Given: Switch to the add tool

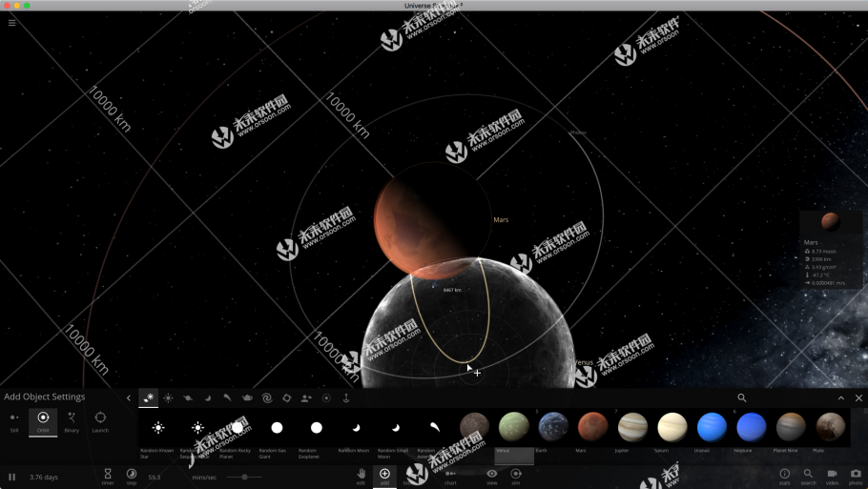Looking at the screenshot, I should point(384,477).
